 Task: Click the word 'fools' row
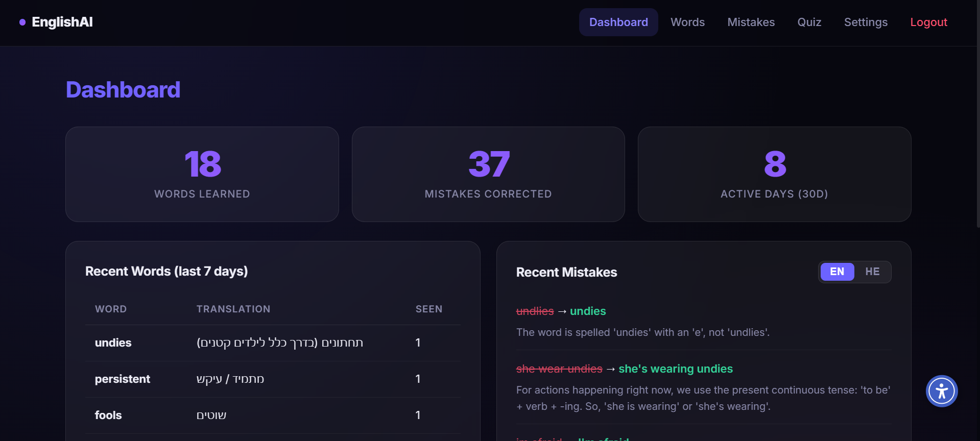[x=108, y=415]
